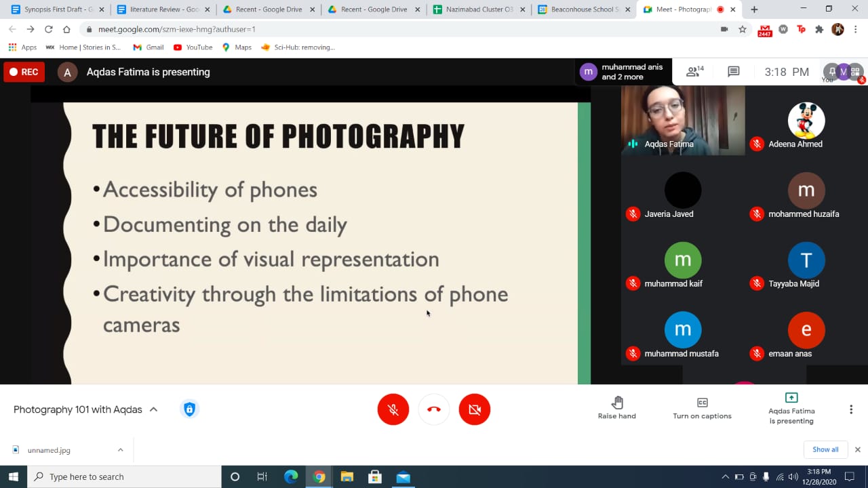Viewport: 868px width, 488px height.
Task: Raise hand in the meeting
Action: [x=616, y=409]
